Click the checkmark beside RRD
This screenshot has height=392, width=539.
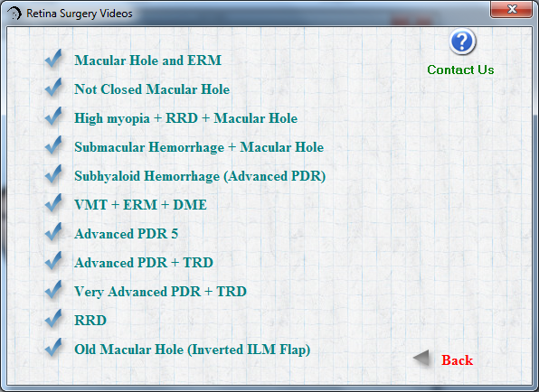tap(53, 319)
